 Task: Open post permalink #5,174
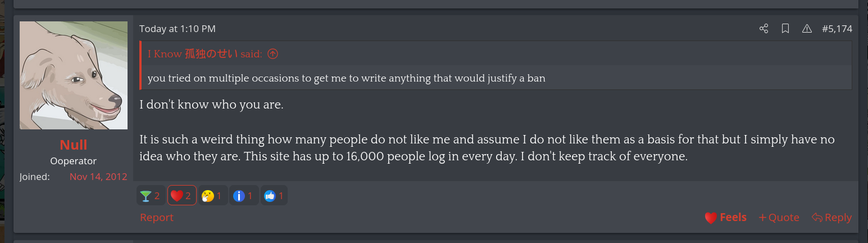pyautogui.click(x=837, y=29)
